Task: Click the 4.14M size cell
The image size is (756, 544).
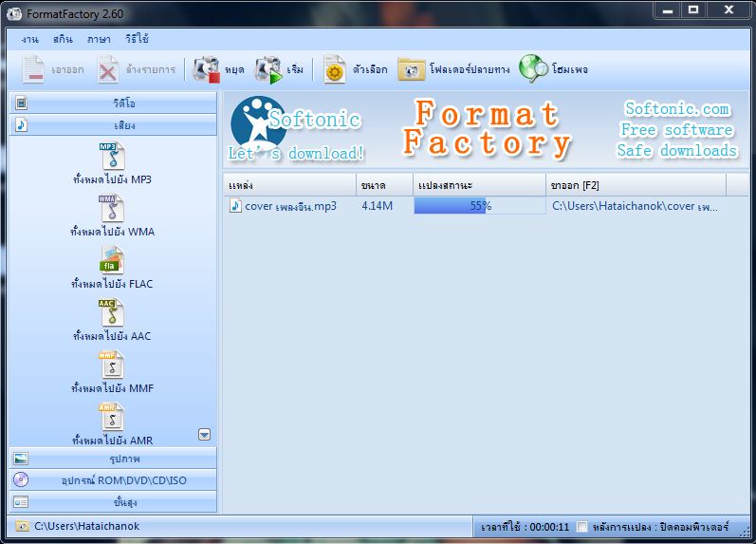Action: pyautogui.click(x=377, y=206)
